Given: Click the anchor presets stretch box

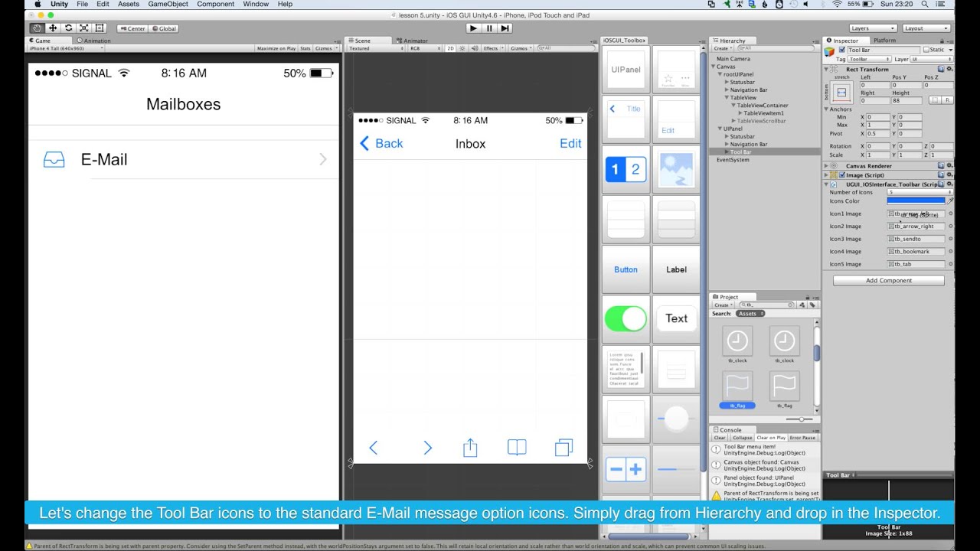Looking at the screenshot, I should [841, 93].
